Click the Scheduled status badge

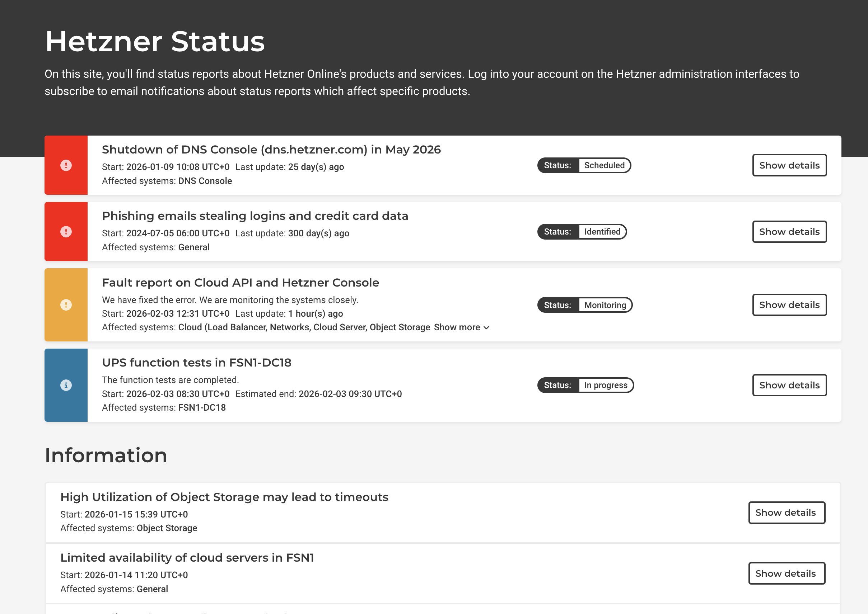[604, 165]
